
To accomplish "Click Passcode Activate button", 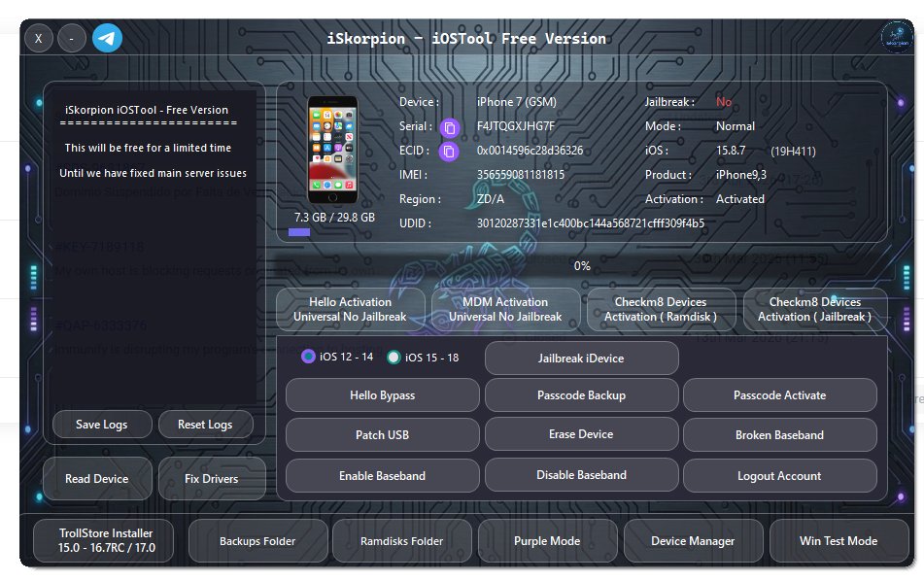I will [779, 395].
